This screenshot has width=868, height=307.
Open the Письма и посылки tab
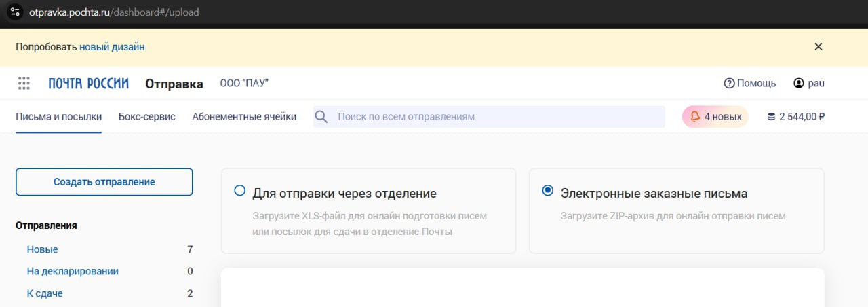pos(58,117)
